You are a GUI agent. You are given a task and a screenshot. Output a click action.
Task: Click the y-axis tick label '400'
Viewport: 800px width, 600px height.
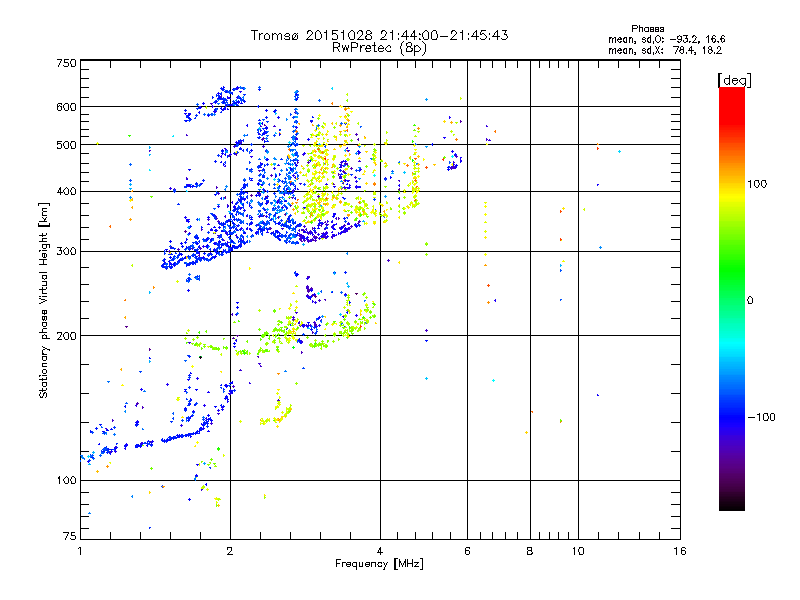click(x=66, y=191)
